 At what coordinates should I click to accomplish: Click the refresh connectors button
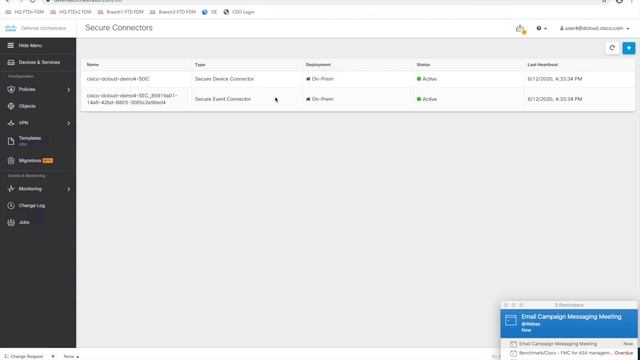[x=612, y=48]
